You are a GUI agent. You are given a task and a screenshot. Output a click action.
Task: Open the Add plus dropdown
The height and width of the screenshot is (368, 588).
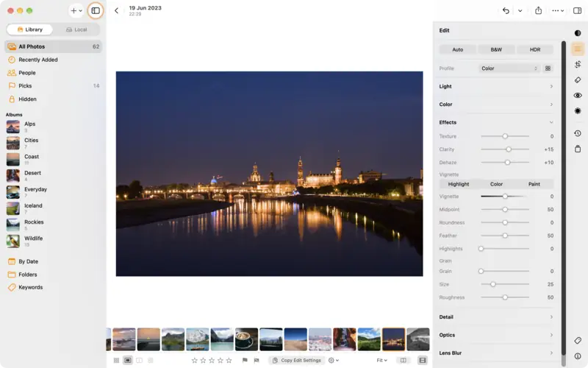[76, 10]
